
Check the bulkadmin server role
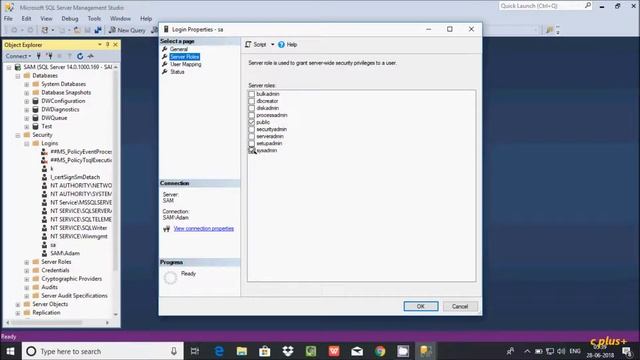tap(251, 94)
